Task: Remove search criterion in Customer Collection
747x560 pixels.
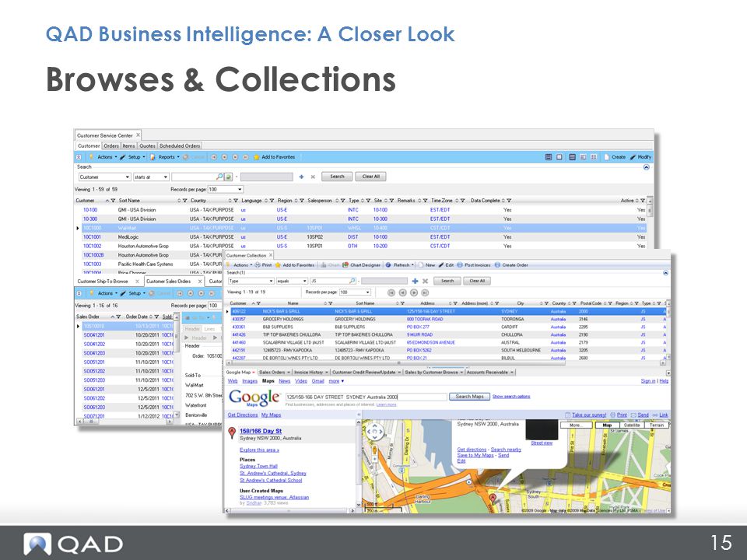Action: pos(426,282)
